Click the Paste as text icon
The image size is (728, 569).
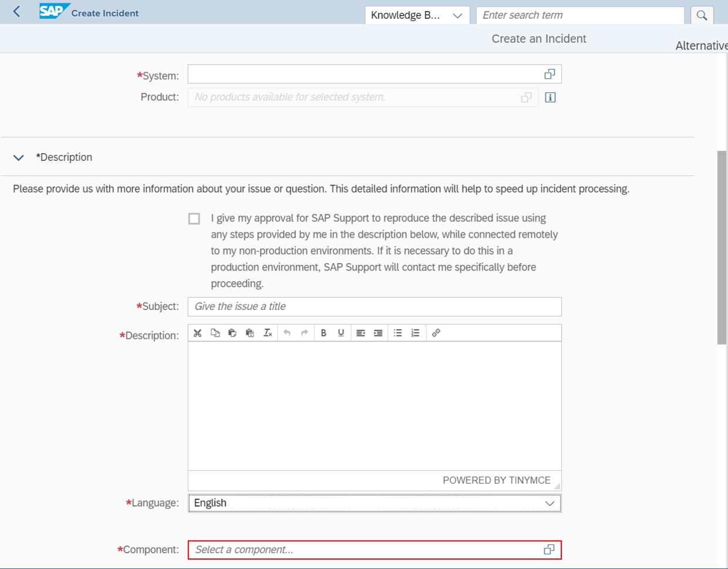[250, 333]
